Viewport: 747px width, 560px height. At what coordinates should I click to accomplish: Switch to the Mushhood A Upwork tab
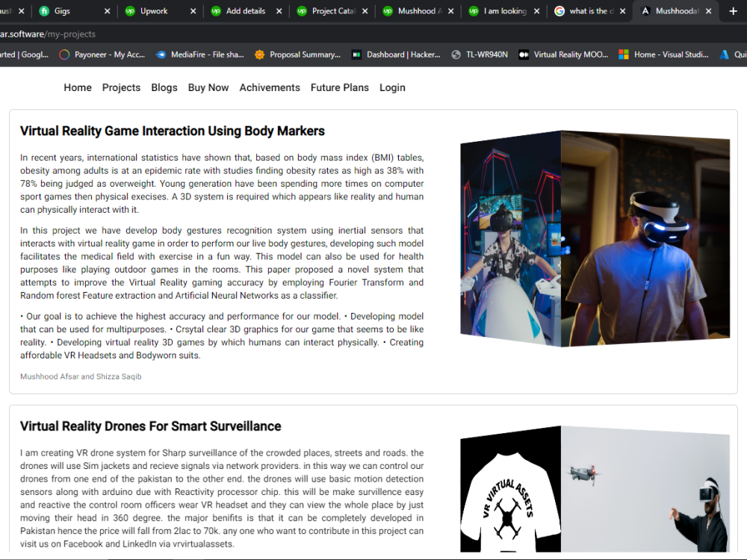point(418,11)
